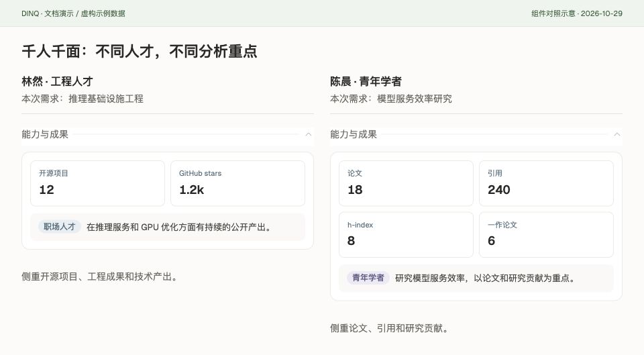Select the GitHub stars 1.2k card
The width and height of the screenshot is (644, 355).
click(x=237, y=183)
